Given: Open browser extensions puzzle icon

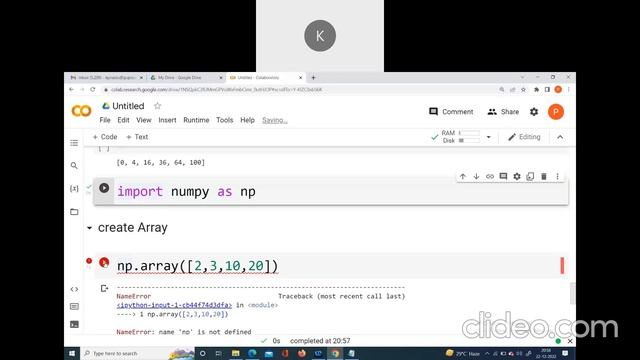Looking at the screenshot, I should point(536,89).
